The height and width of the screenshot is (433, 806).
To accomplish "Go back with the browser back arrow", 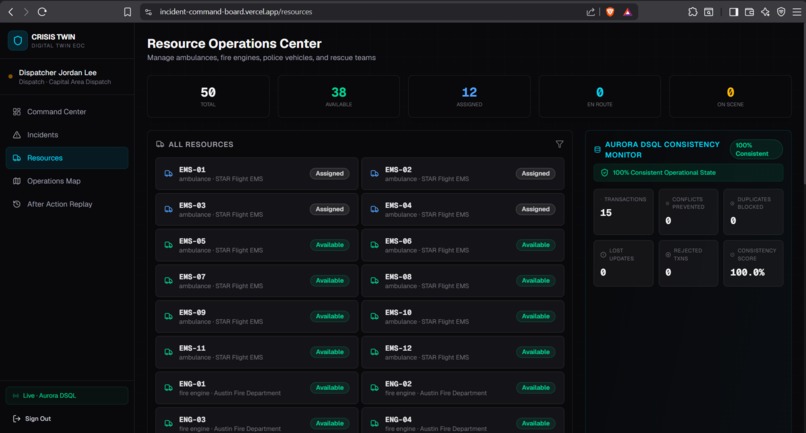I will pyautogui.click(x=10, y=11).
